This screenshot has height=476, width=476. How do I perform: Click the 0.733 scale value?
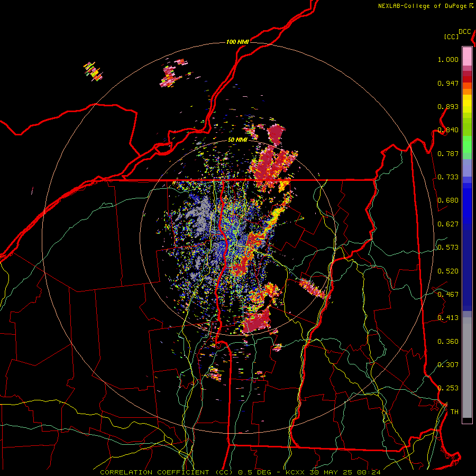click(x=448, y=177)
